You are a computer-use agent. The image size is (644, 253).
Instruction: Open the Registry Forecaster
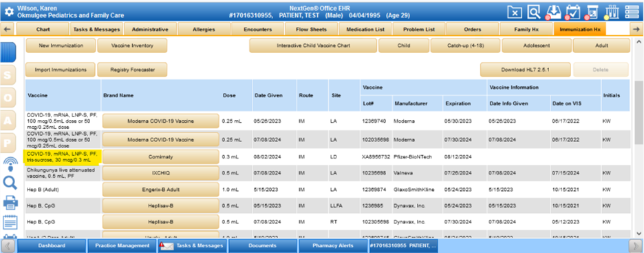[x=132, y=70]
